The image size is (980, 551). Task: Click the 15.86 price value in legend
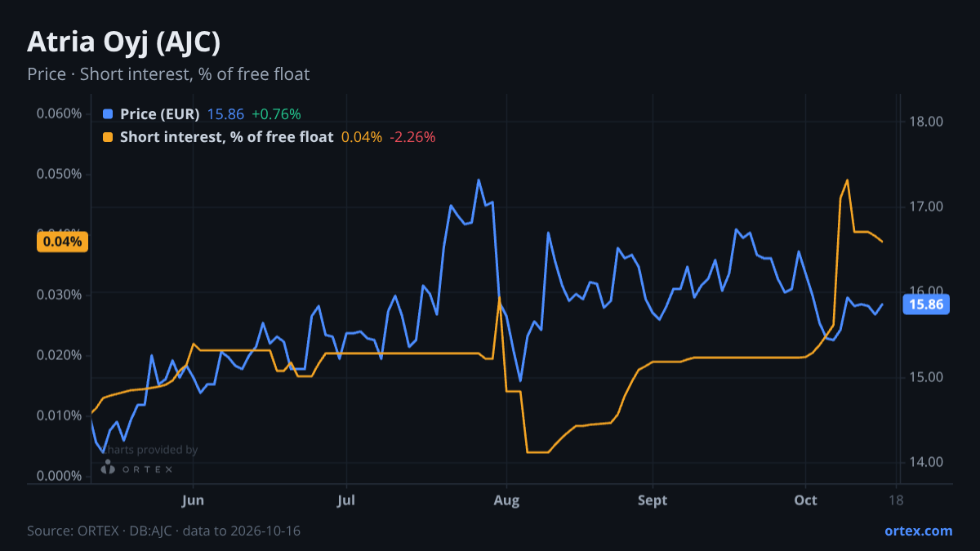(225, 114)
